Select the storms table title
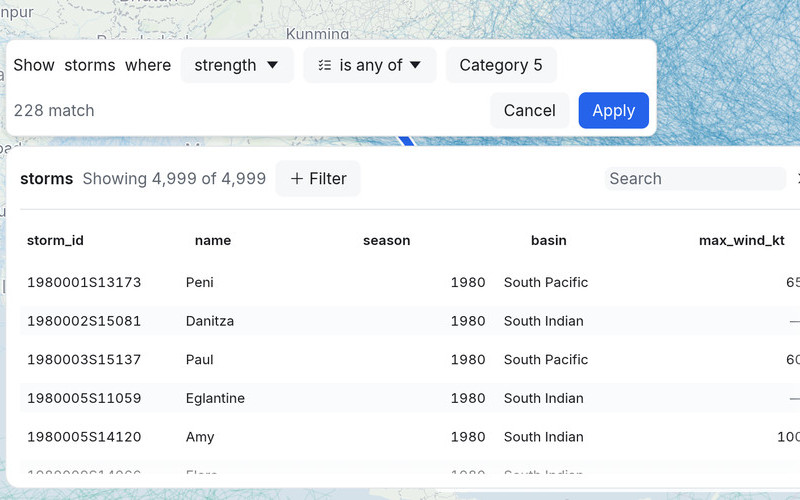This screenshot has height=500, width=800. 46,179
